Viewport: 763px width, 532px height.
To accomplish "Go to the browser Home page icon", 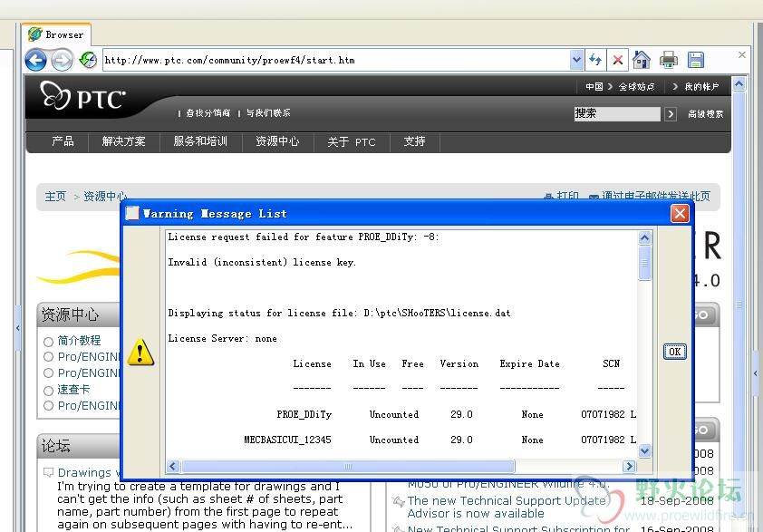I will (642, 60).
